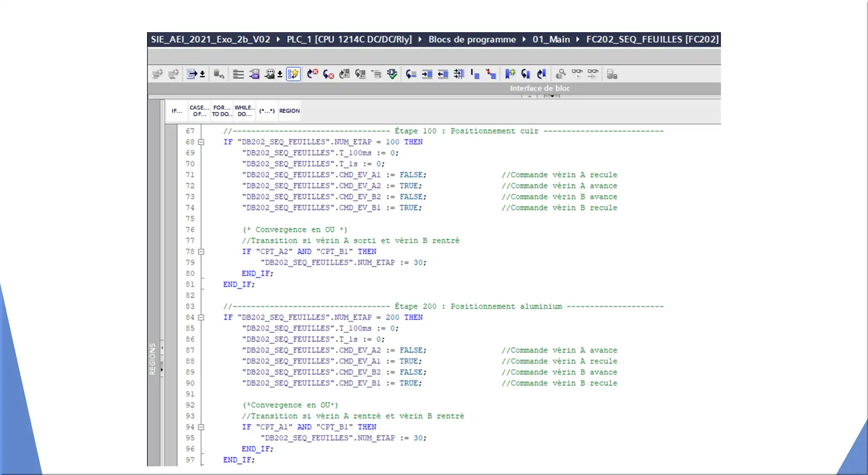Click the greyed block-with-key toolbar icon
Image resolution: width=868 pixels, height=475 pixels.
click(219, 74)
